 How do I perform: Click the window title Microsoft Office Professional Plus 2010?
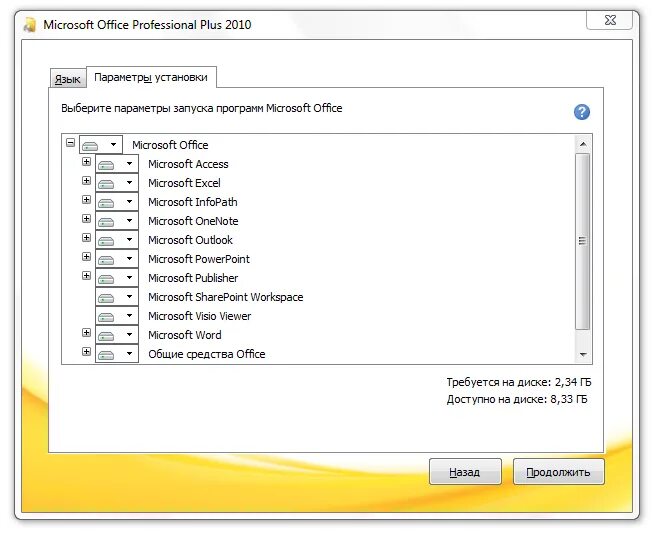(x=147, y=25)
